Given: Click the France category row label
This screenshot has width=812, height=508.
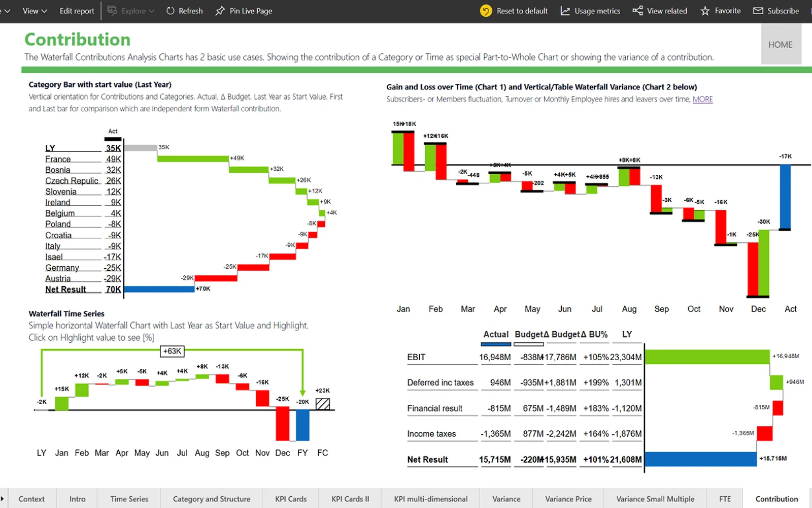Looking at the screenshot, I should click(58, 159).
